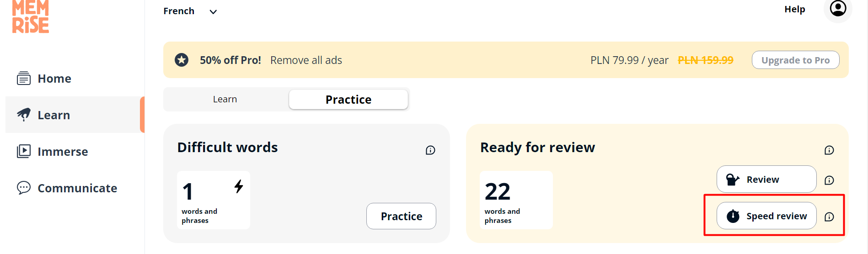The height and width of the screenshot is (254, 868).
Task: Select the Practice tab
Action: tap(348, 100)
